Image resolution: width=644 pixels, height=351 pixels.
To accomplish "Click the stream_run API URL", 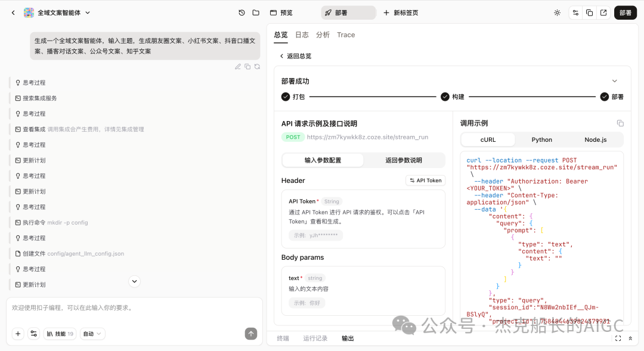I will tap(367, 137).
